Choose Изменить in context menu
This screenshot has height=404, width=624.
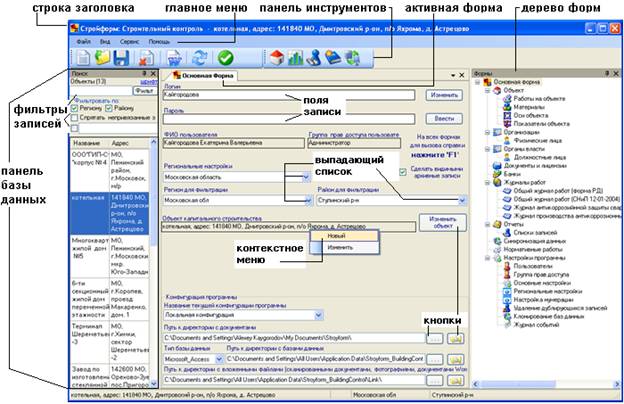[x=344, y=248]
